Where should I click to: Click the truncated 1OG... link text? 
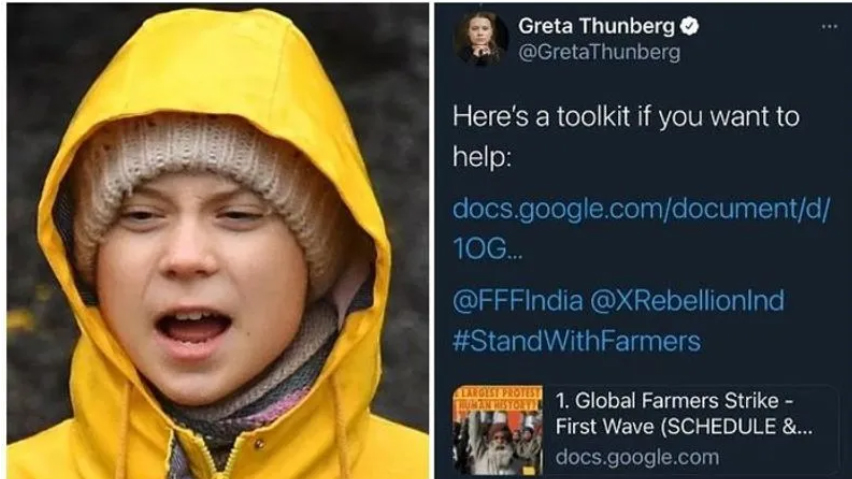[487, 249]
